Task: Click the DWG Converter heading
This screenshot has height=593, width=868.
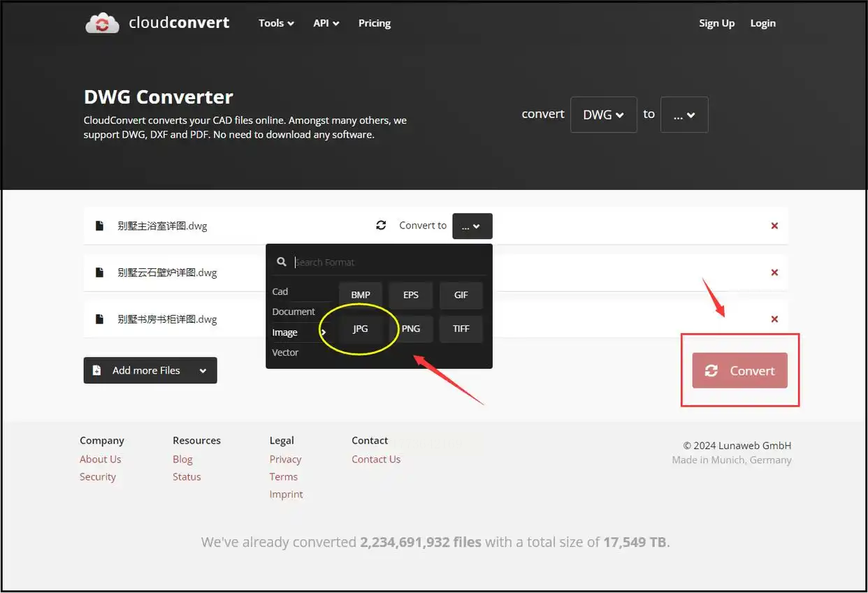Action: [159, 97]
